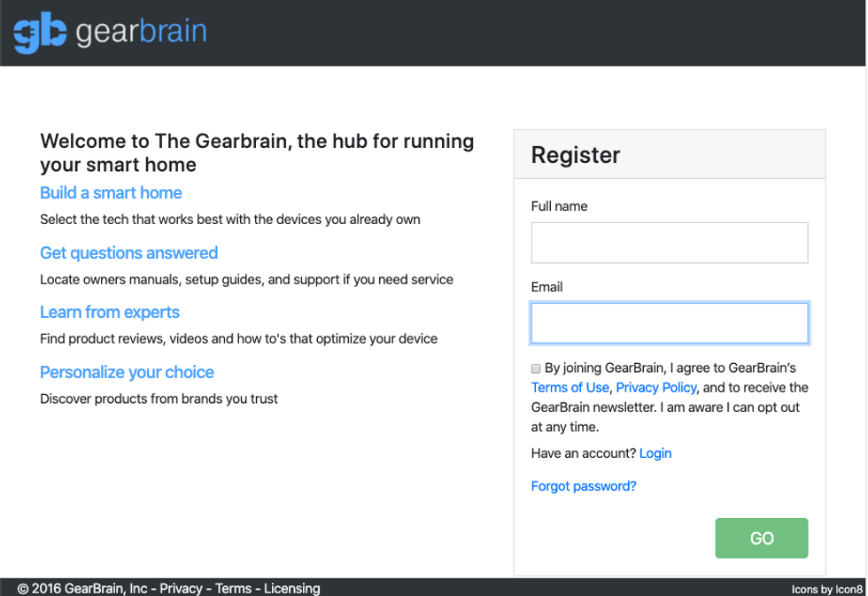The width and height of the screenshot is (868, 596).
Task: Check the GearBrain newsletter agreement box
Action: 535,368
